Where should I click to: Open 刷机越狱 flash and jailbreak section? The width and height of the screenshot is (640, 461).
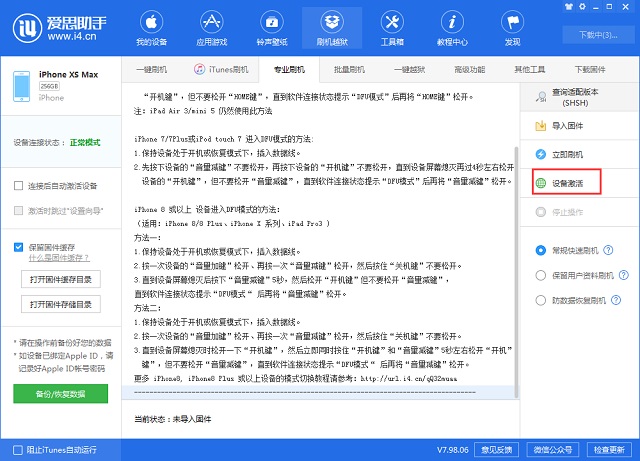tap(332, 29)
